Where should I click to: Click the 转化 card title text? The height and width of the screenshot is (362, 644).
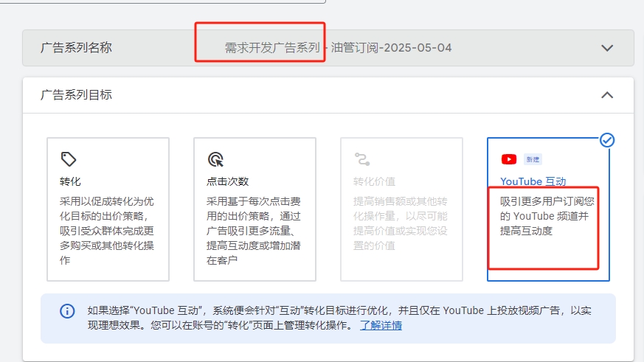70,181
